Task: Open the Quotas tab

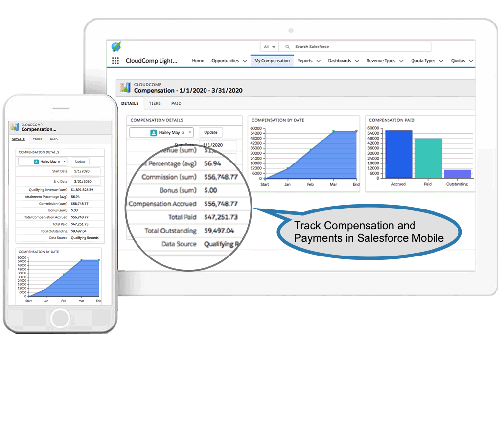Action: coord(458,60)
